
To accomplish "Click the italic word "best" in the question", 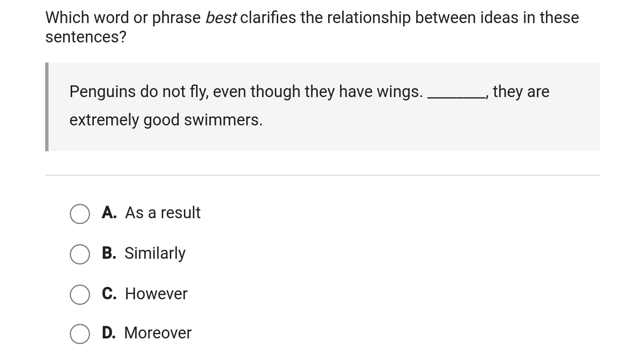I will coord(221,18).
